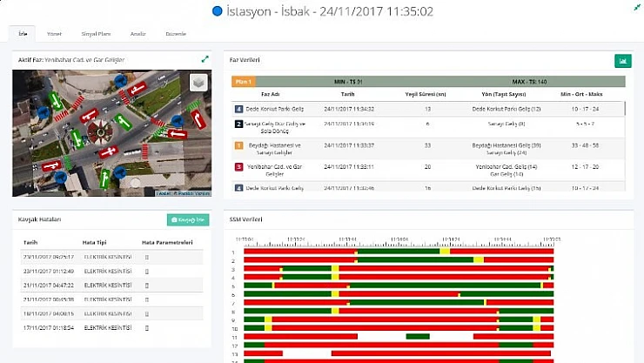
Task: Click the blue station status dot
Action: click(x=218, y=11)
